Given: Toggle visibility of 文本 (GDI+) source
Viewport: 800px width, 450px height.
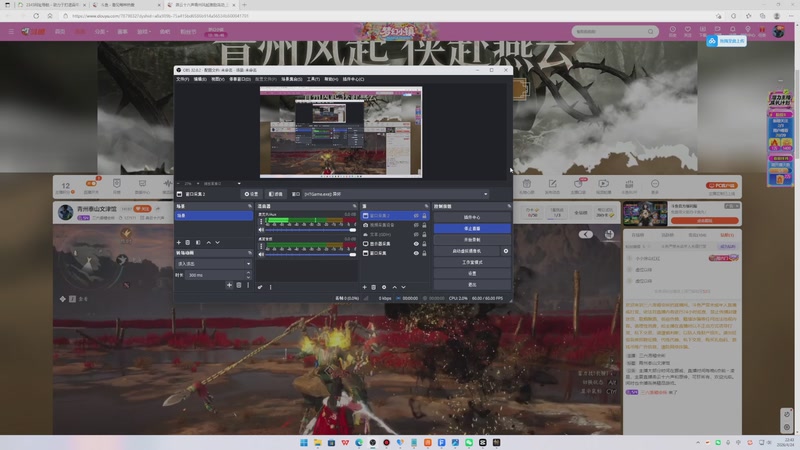Looking at the screenshot, I should tap(416, 235).
